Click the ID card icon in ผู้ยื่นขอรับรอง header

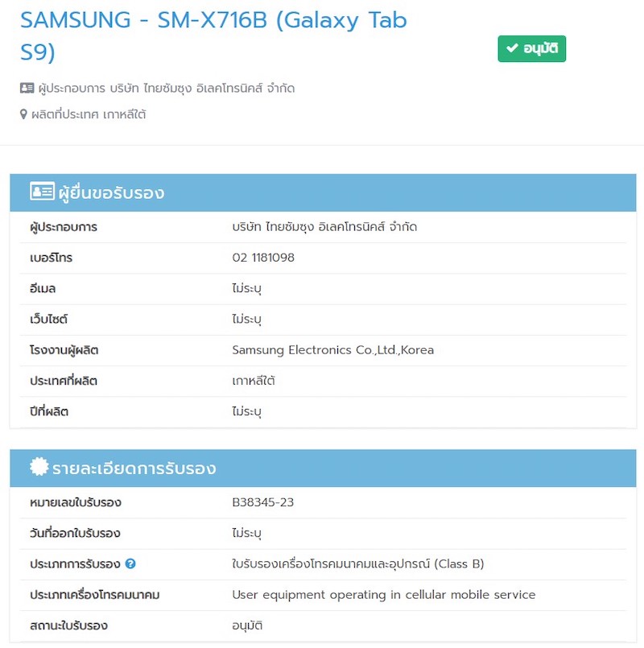tap(42, 192)
